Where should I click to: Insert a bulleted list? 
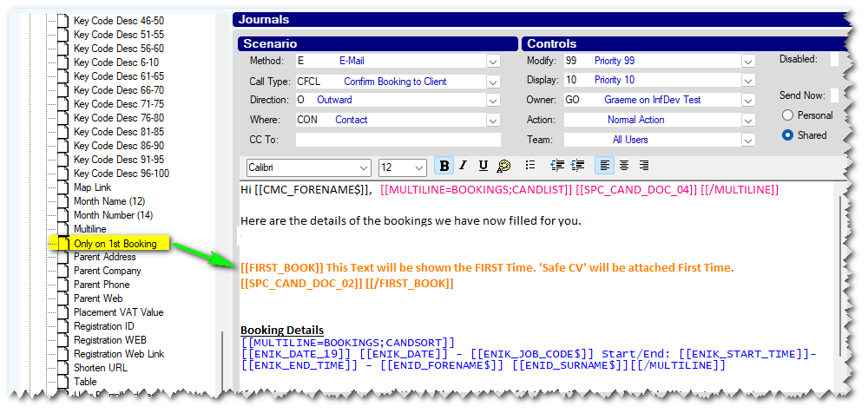coord(530,166)
